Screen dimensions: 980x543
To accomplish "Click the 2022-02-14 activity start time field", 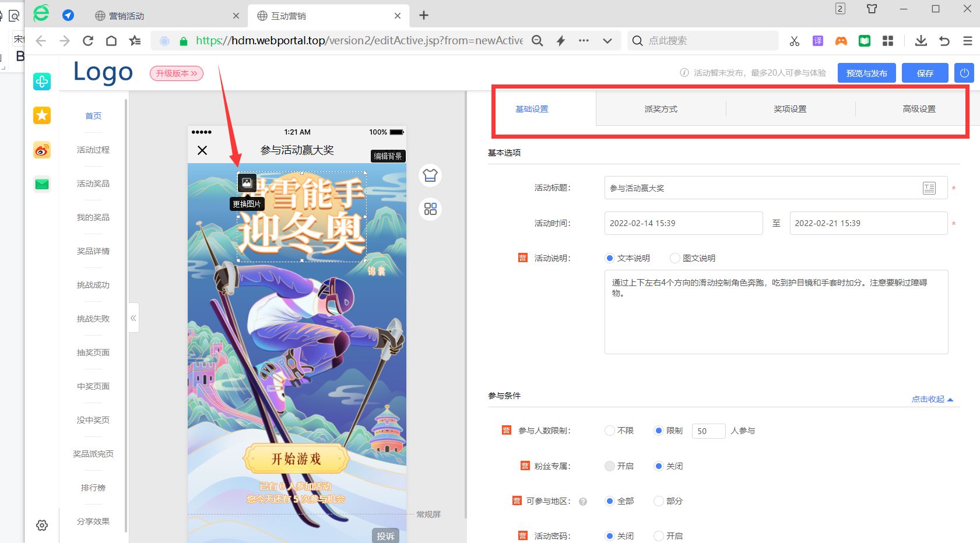I will click(x=683, y=223).
